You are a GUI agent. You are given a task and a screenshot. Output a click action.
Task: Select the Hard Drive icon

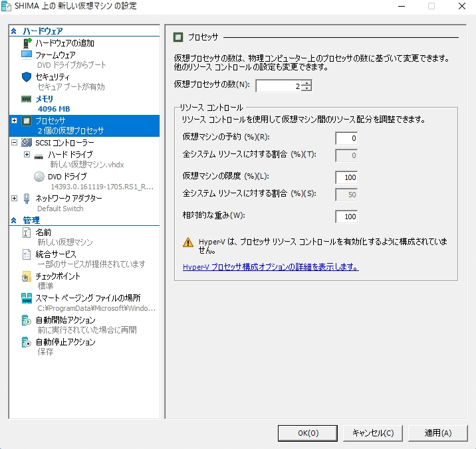(39, 157)
